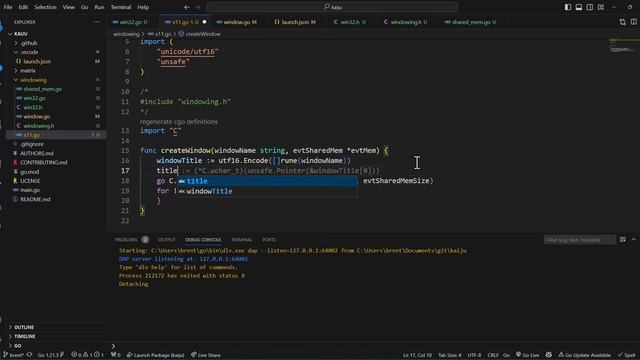Click the unsaved dot on x11.go tab
Viewport: 640px width, 360px height.
click(204, 22)
